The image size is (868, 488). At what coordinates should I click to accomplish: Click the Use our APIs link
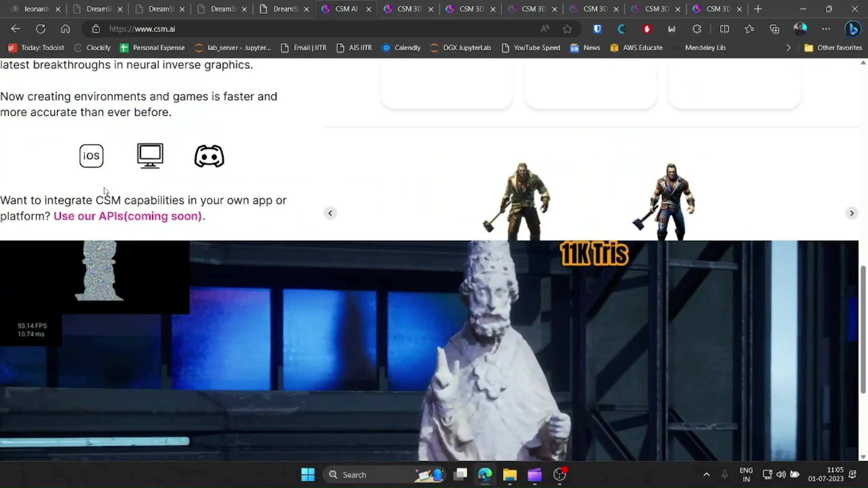[x=128, y=216]
